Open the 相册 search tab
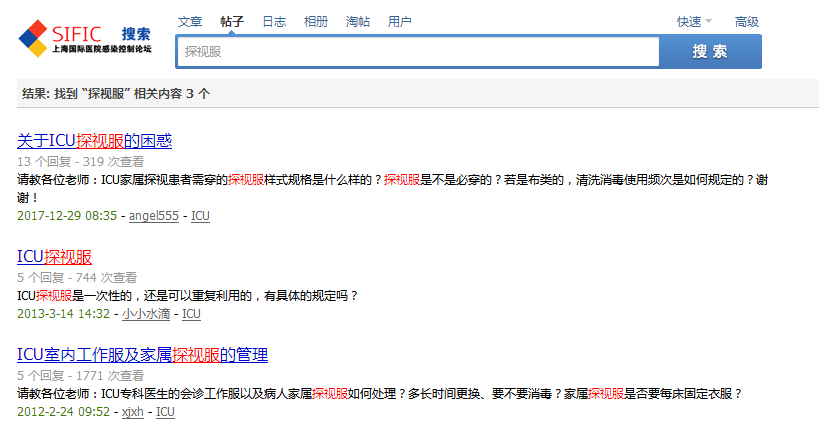Viewport: 819px width, 438px height. [315, 21]
